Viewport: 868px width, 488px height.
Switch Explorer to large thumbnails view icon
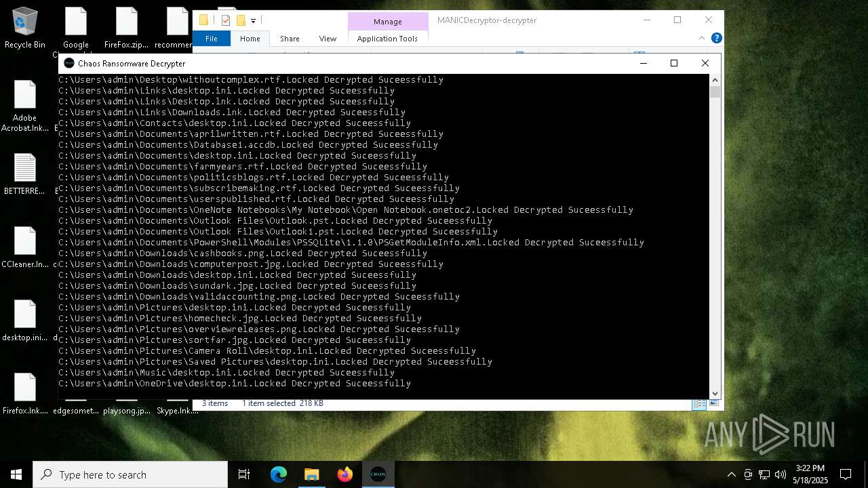click(x=713, y=403)
